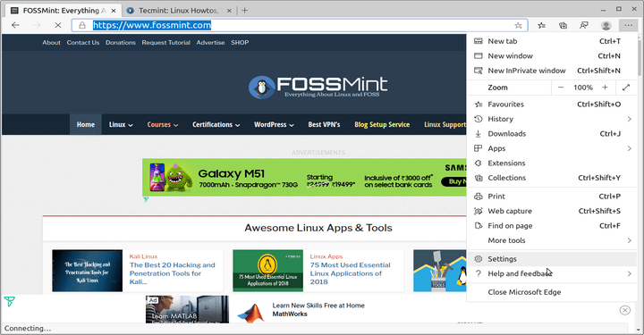Open the Donations link

pos(121,43)
